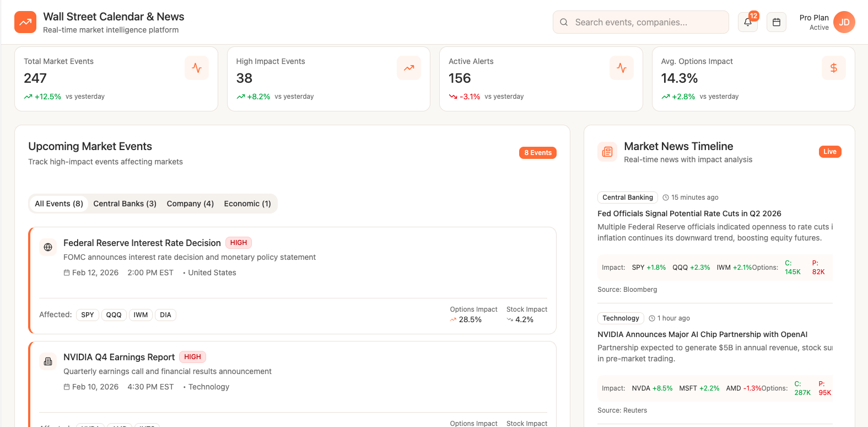Click the Total Market Events pulse icon
This screenshot has width=868, height=427.
[x=197, y=68]
